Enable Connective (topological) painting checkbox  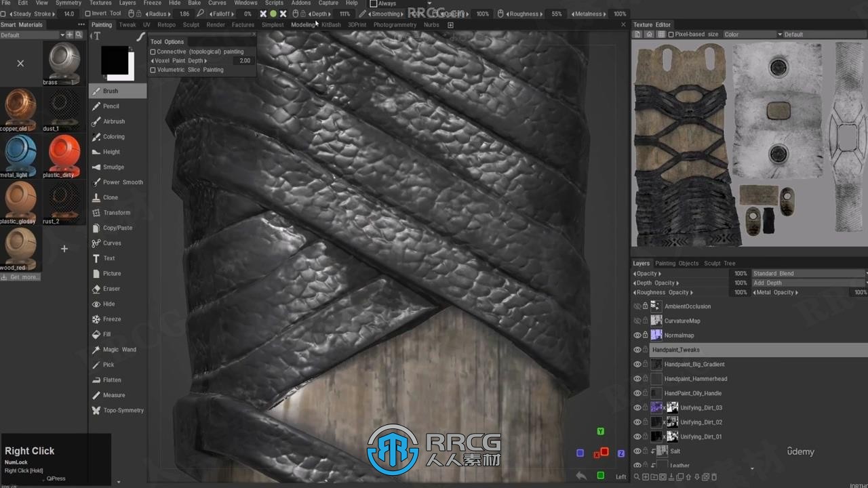click(153, 52)
